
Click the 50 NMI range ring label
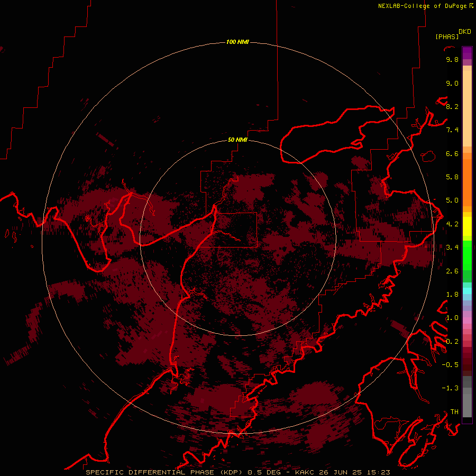coord(237,140)
